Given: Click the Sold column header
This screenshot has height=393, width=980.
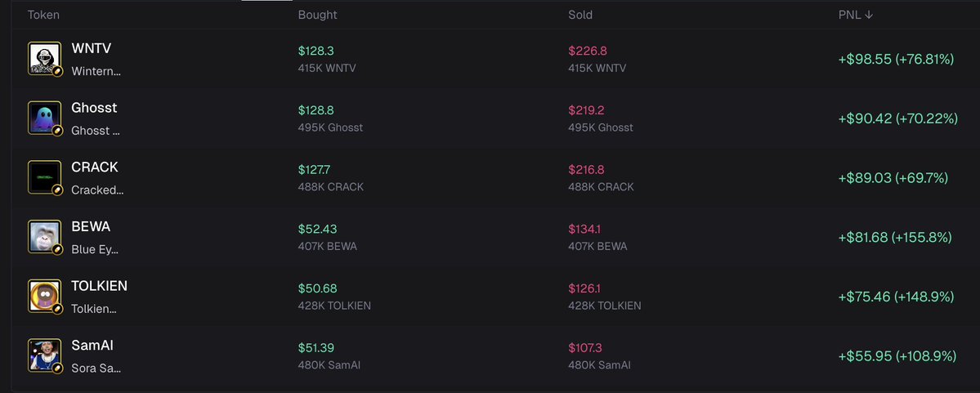Looking at the screenshot, I should tap(580, 15).
